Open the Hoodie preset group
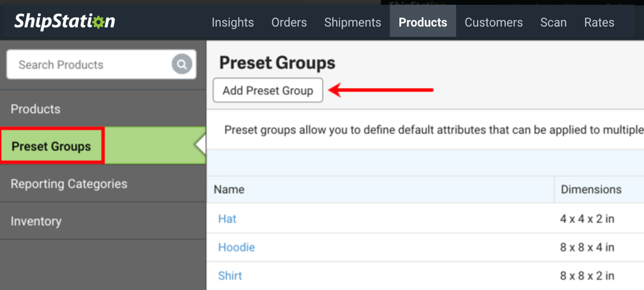644x290 pixels. click(236, 247)
